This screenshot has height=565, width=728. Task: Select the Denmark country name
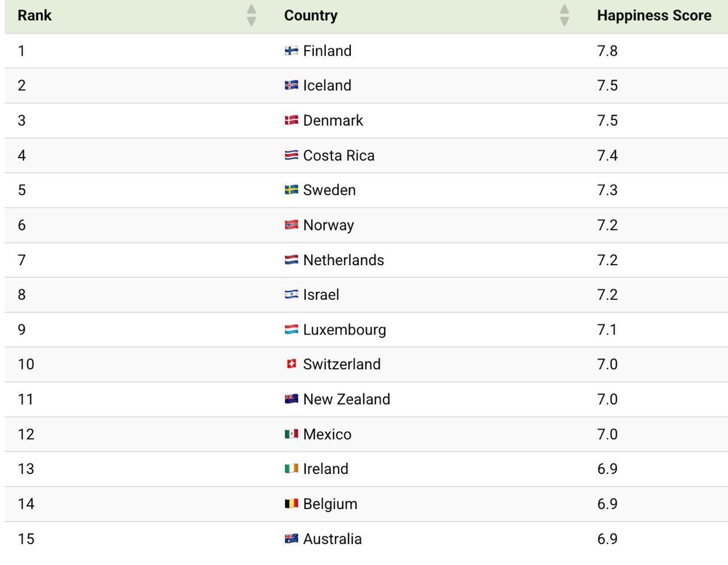pyautogui.click(x=333, y=121)
